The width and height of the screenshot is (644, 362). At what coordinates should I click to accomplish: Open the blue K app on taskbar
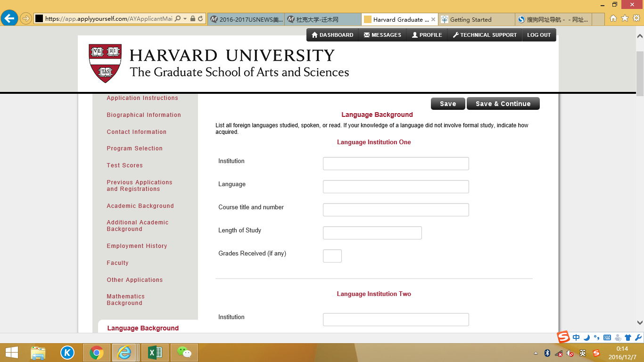(x=68, y=353)
